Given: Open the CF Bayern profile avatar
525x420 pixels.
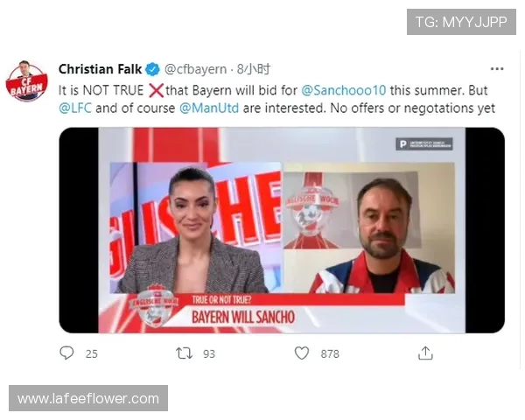Looking at the screenshot, I should [x=27, y=80].
